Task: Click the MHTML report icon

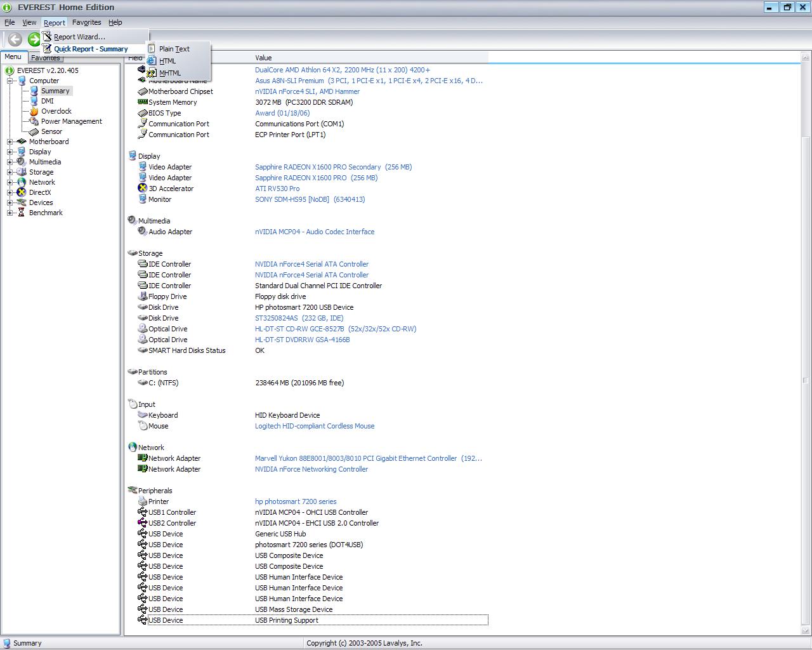Action: pos(152,72)
